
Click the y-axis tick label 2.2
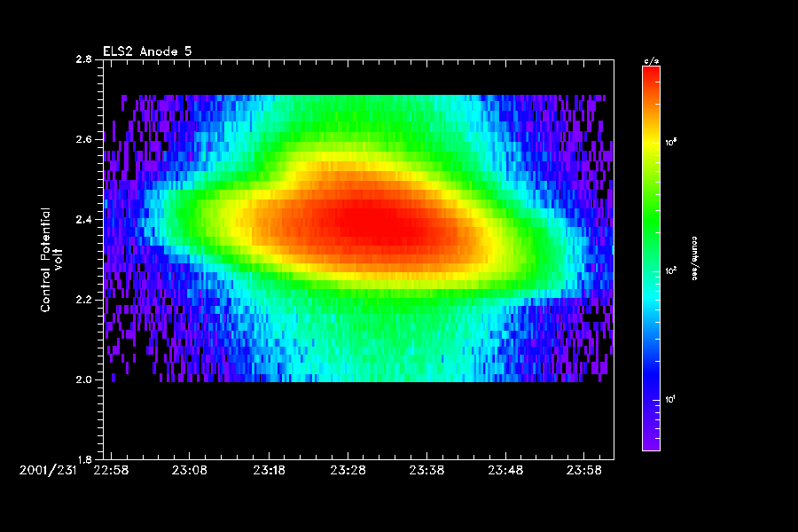84,300
